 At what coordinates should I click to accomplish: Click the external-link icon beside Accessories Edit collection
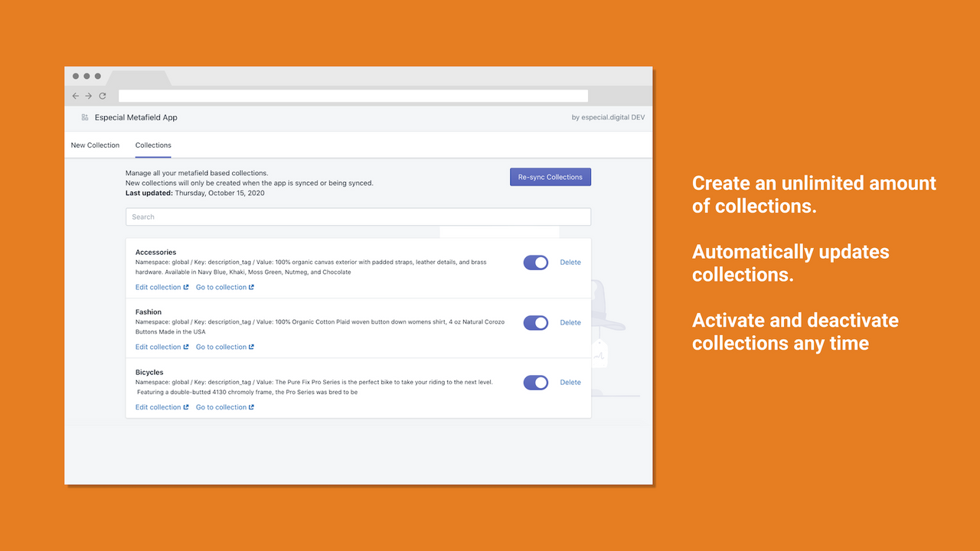pos(186,286)
